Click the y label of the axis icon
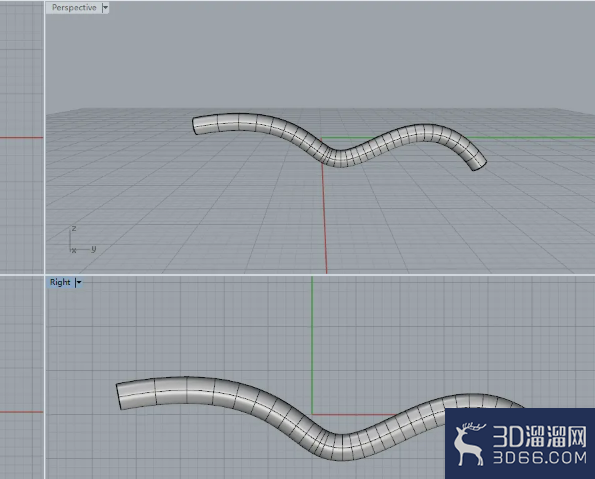This screenshot has height=479, width=595. click(x=94, y=249)
